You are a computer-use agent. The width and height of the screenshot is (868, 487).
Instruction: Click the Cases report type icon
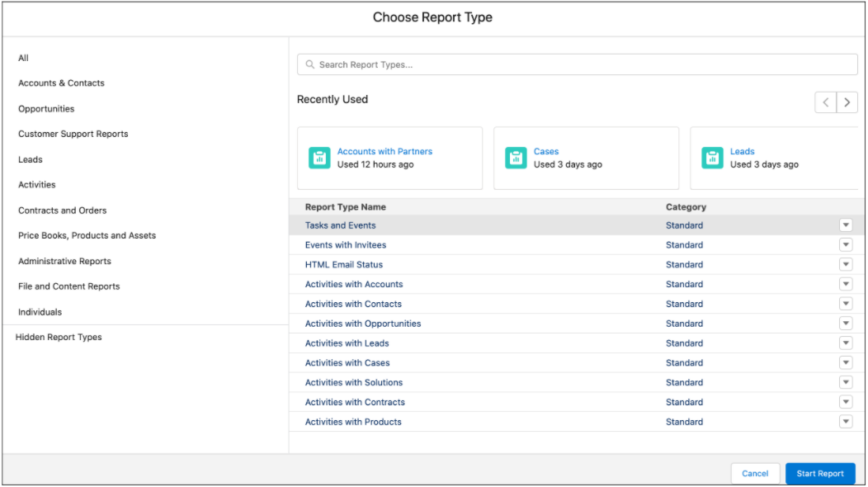(516, 158)
